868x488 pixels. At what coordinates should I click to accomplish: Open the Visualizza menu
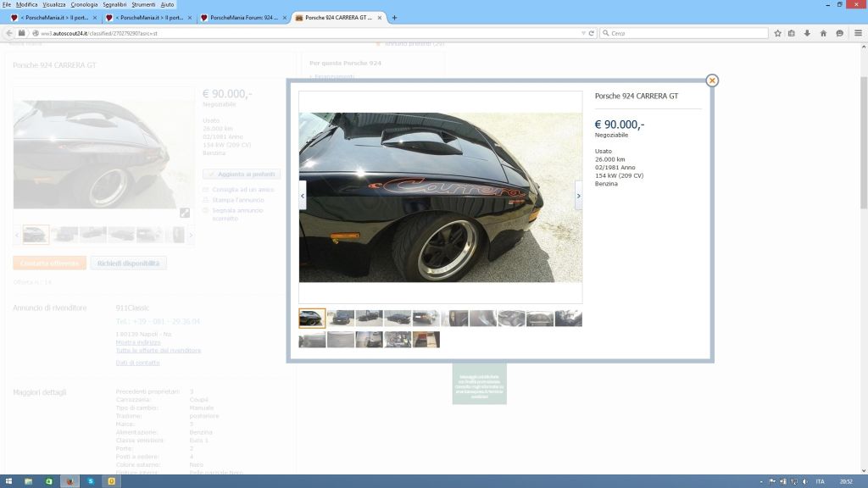(x=54, y=4)
